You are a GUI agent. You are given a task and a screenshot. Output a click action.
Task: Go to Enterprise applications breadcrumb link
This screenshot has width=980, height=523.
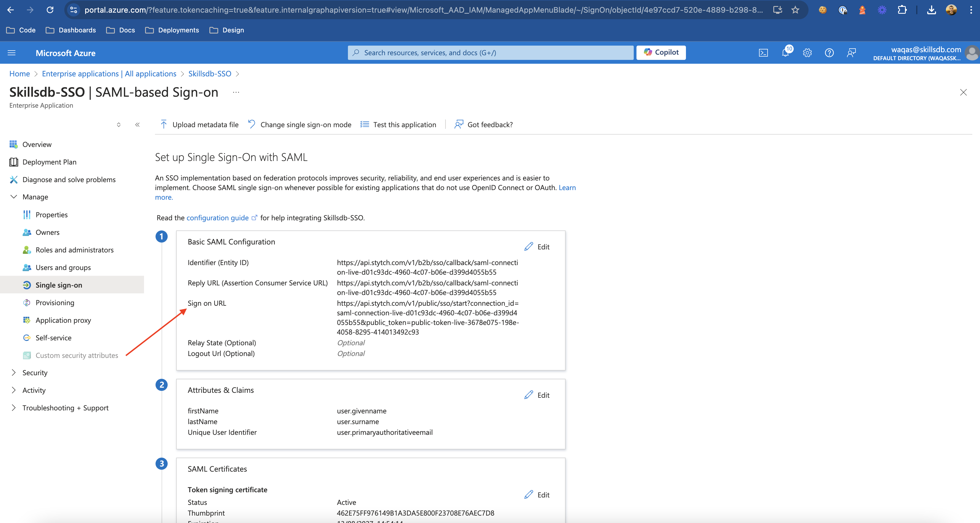tap(109, 74)
